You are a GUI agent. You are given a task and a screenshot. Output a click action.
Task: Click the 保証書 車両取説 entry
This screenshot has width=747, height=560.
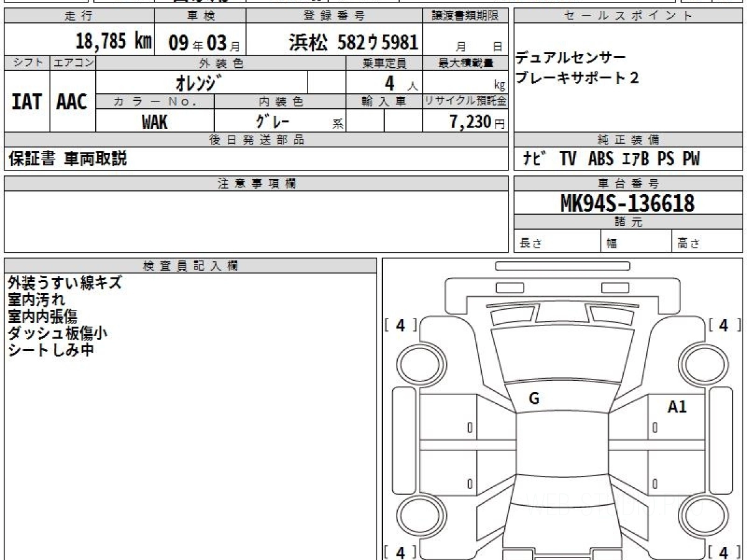(x=67, y=159)
